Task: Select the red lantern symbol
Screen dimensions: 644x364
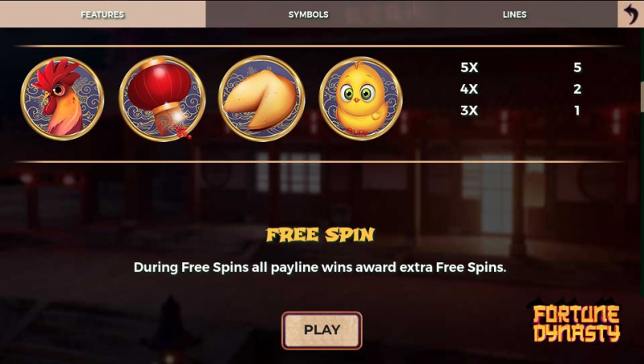Action: [x=162, y=98]
